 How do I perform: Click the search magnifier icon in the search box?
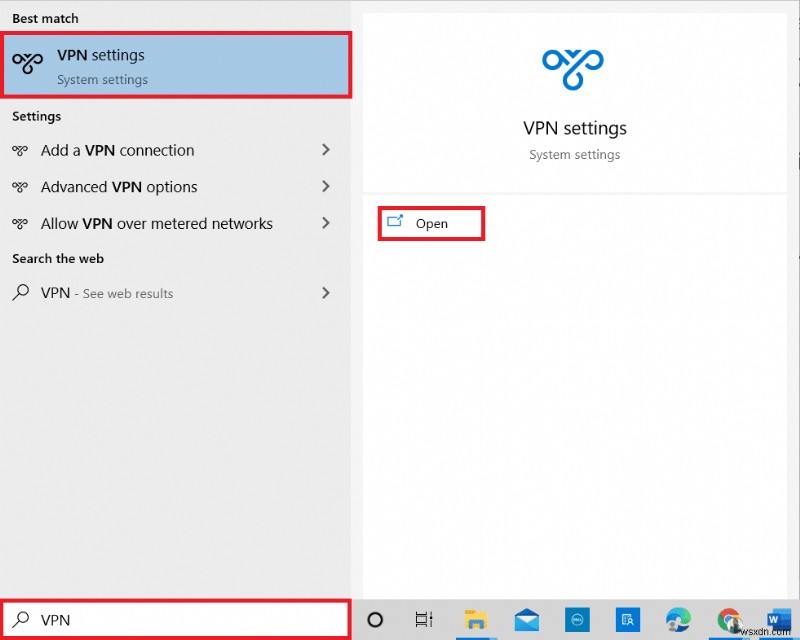click(x=22, y=620)
